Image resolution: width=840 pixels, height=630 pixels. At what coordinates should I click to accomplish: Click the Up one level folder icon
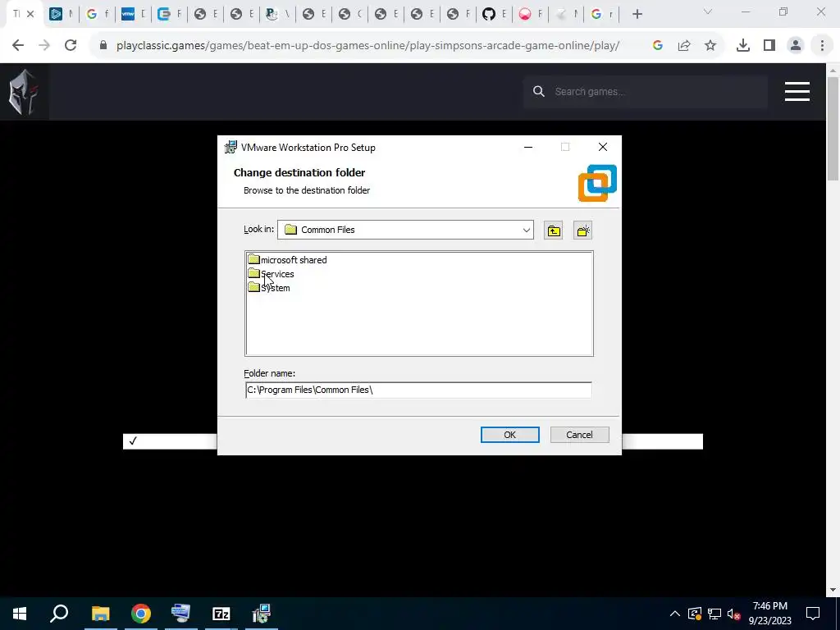pos(554,231)
